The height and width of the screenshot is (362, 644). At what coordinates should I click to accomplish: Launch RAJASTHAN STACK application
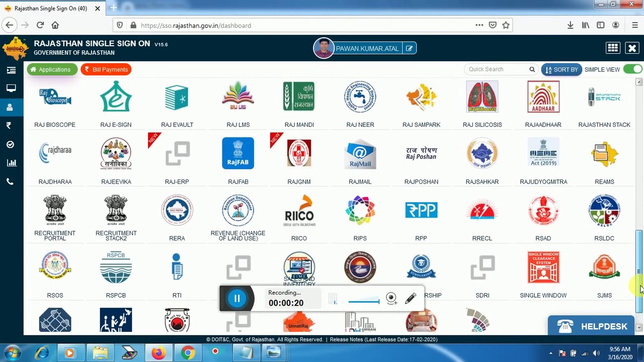pyautogui.click(x=604, y=97)
